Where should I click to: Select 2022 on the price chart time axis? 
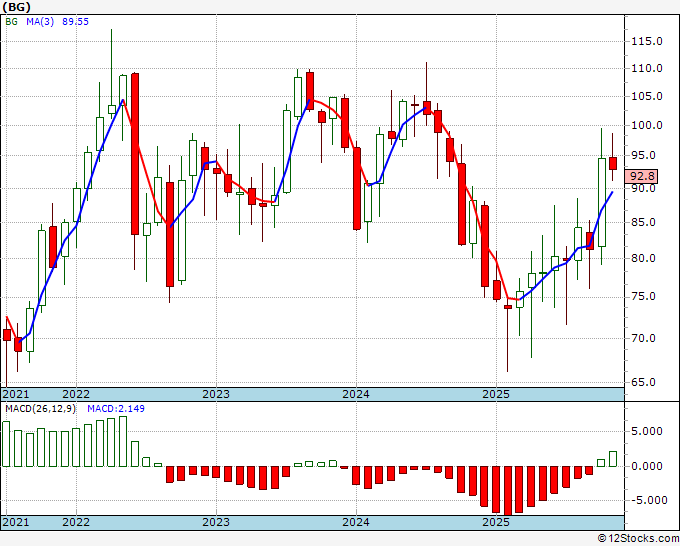point(76,394)
